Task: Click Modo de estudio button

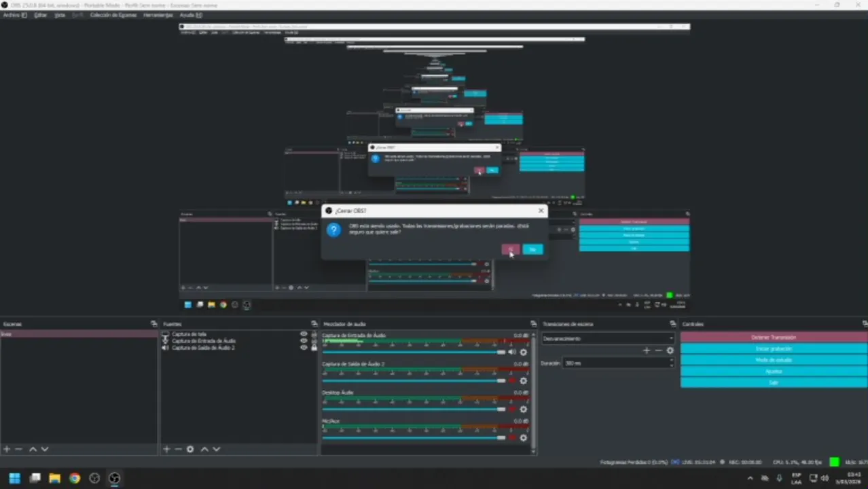Action: tap(774, 360)
